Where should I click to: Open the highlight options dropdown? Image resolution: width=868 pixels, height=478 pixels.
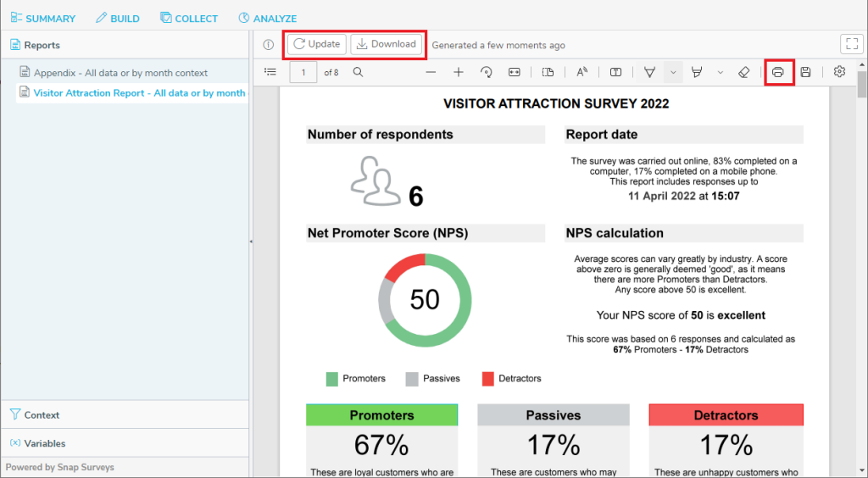721,72
